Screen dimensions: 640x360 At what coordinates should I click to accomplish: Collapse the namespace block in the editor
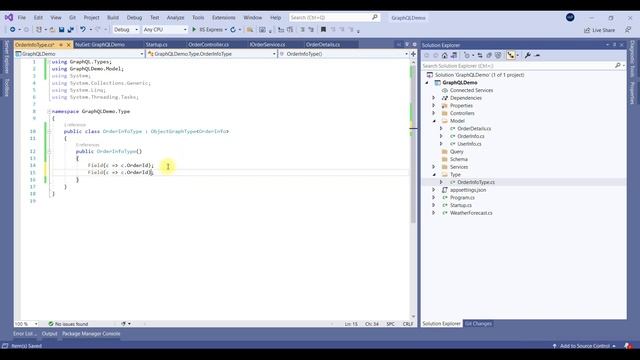click(x=49, y=111)
